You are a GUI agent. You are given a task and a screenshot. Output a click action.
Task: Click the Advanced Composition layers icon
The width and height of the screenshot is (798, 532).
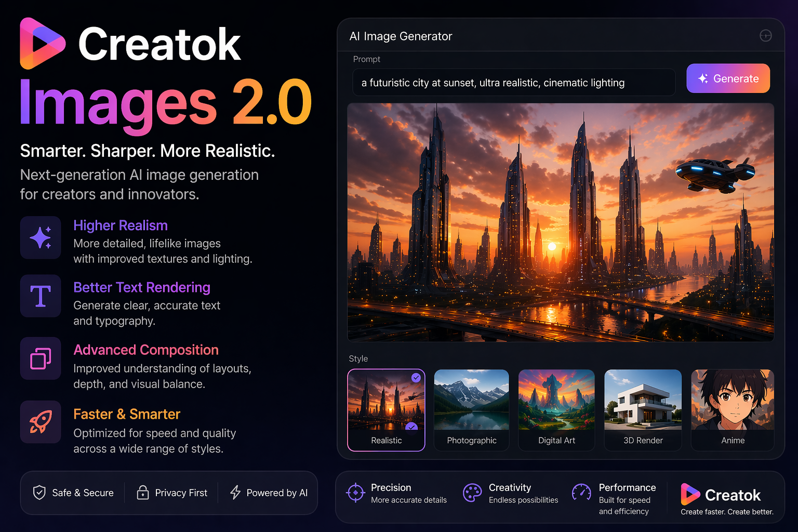41,358
